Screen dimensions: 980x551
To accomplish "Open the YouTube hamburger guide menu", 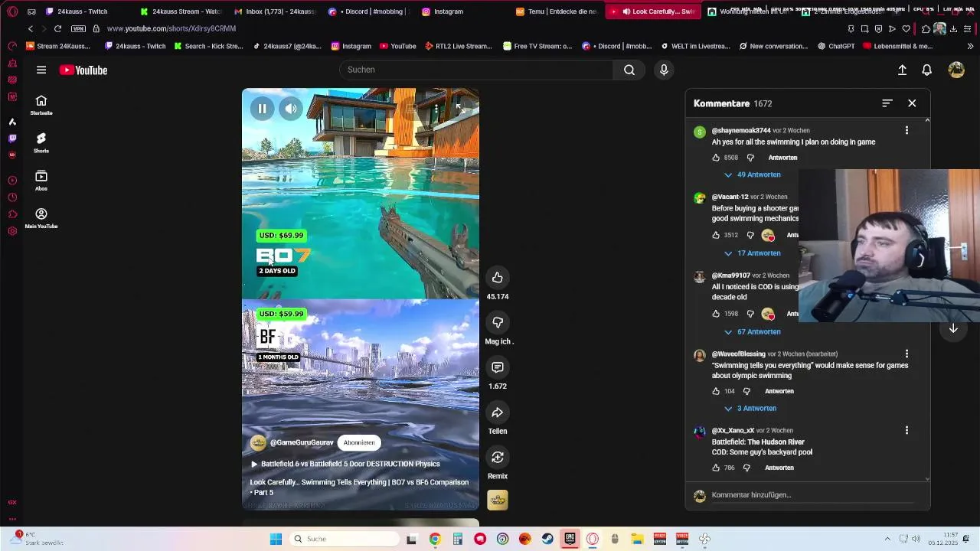I will click(41, 70).
